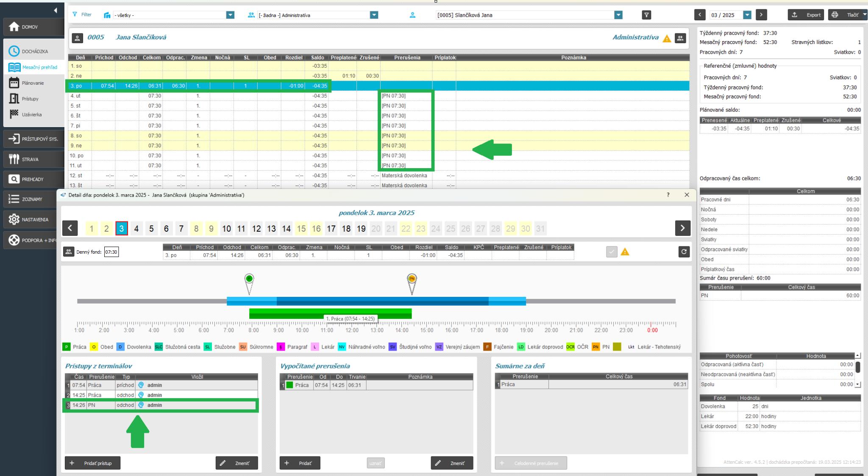Click the group icon at header right
Image resolution: width=868 pixels, height=476 pixels.
(680, 38)
